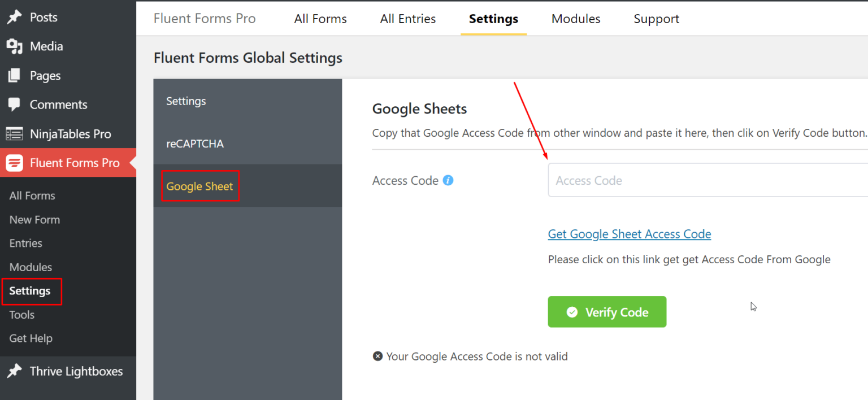This screenshot has height=400, width=868.
Task: Switch to the All Forms tab
Action: [320, 18]
